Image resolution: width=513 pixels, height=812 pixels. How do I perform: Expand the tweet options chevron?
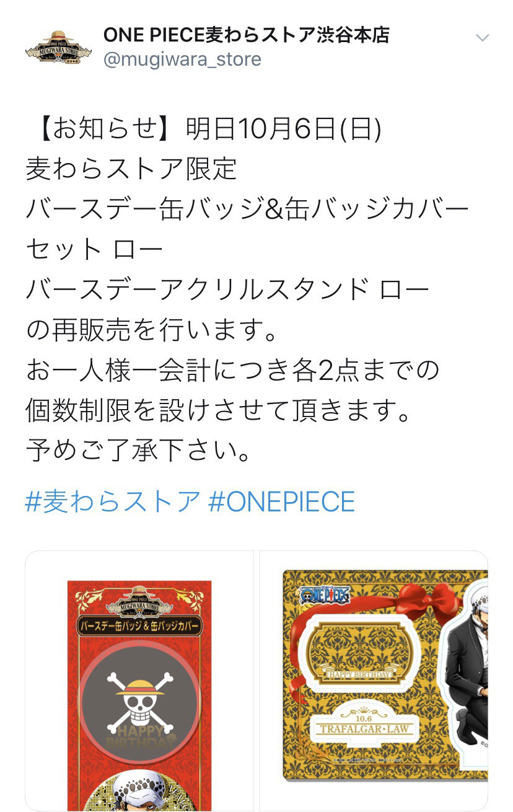(x=482, y=38)
